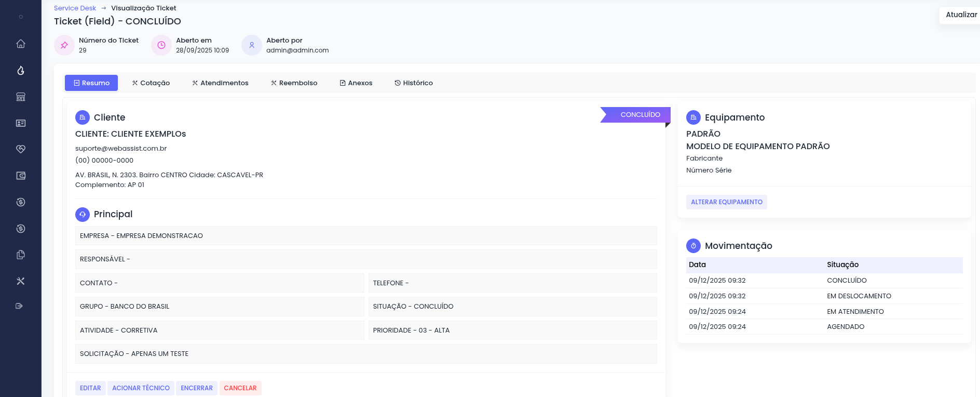980x397 pixels.
Task: Open the home icon in sidebar
Action: coord(21,44)
